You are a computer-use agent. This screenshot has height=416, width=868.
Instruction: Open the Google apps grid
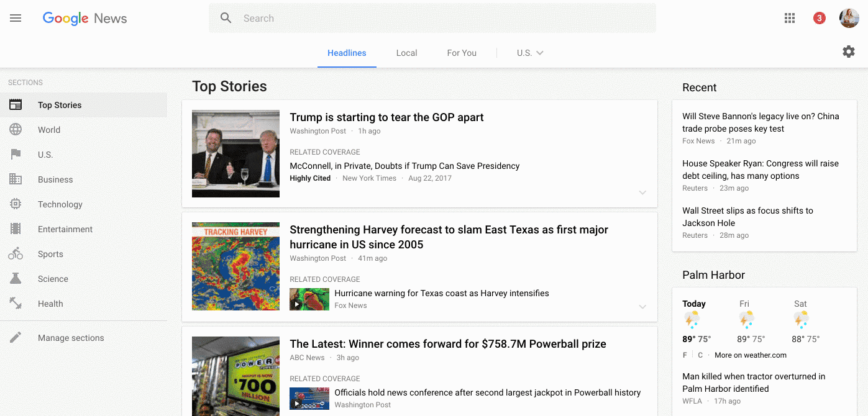pos(790,19)
